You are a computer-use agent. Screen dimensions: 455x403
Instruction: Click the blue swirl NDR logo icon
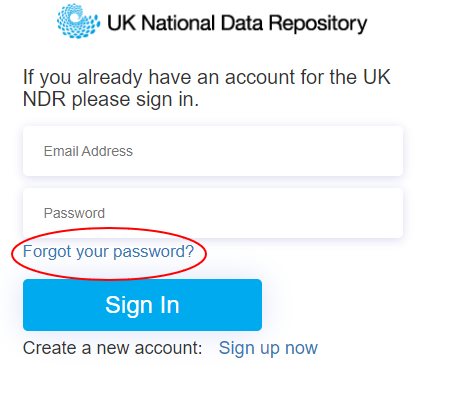[x=78, y=21]
